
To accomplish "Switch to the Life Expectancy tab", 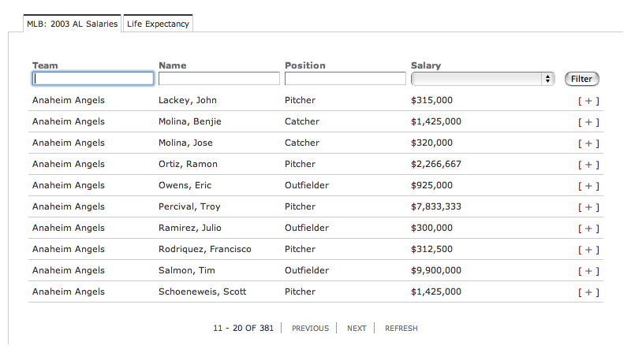I will [x=159, y=24].
